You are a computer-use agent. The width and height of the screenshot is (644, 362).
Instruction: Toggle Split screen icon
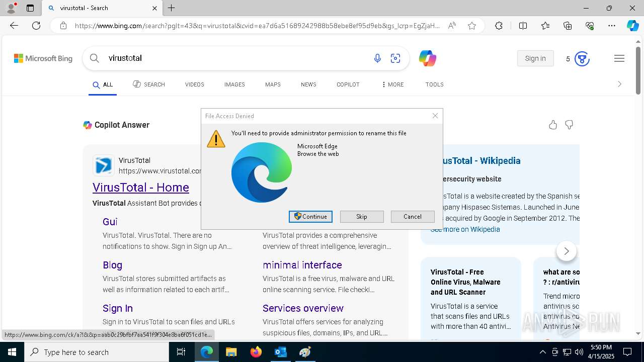523,26
